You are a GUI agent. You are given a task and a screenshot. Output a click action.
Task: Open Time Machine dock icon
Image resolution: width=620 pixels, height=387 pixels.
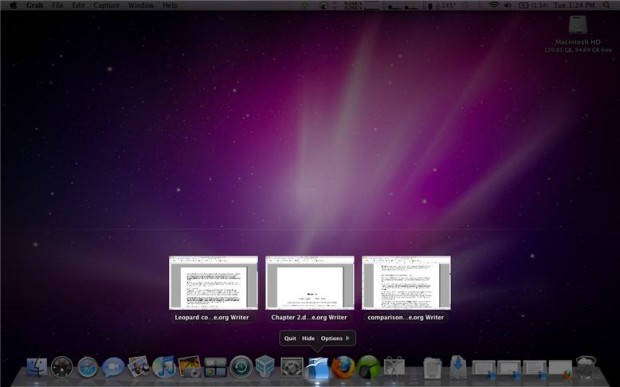[x=241, y=367]
